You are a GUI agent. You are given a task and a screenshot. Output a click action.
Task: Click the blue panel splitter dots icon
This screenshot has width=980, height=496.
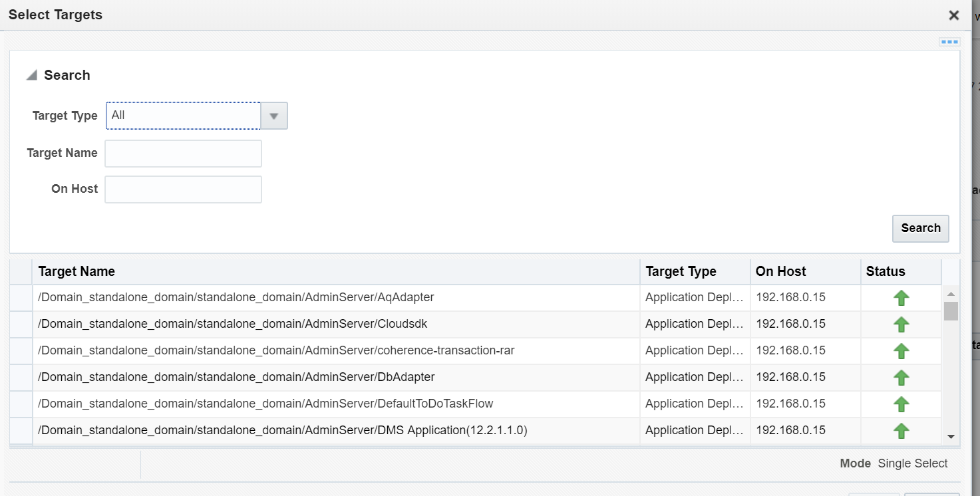point(949,41)
